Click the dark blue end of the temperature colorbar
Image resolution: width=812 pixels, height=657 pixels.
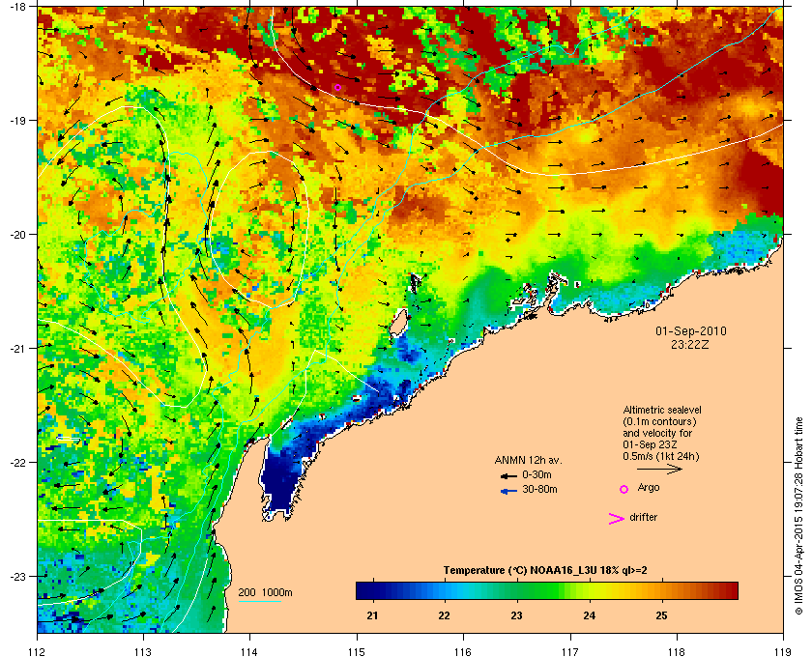[x=365, y=590]
